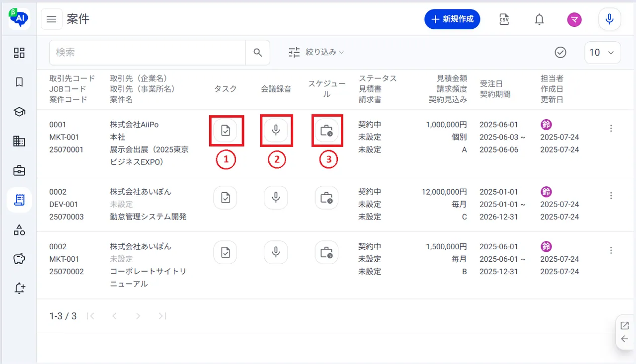636x364 pixels.
Task: Open the rows-per-page dropdown showing 10
Action: click(x=603, y=53)
